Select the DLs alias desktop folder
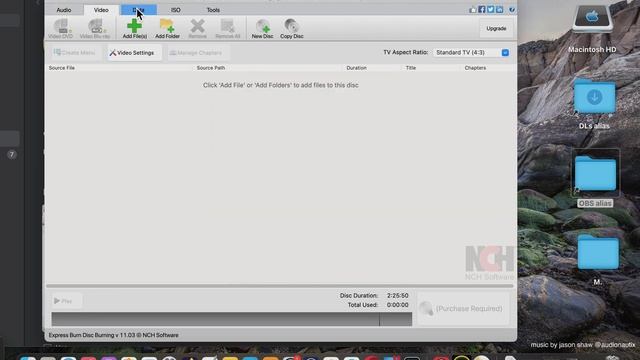640x360 pixels. pos(594,104)
